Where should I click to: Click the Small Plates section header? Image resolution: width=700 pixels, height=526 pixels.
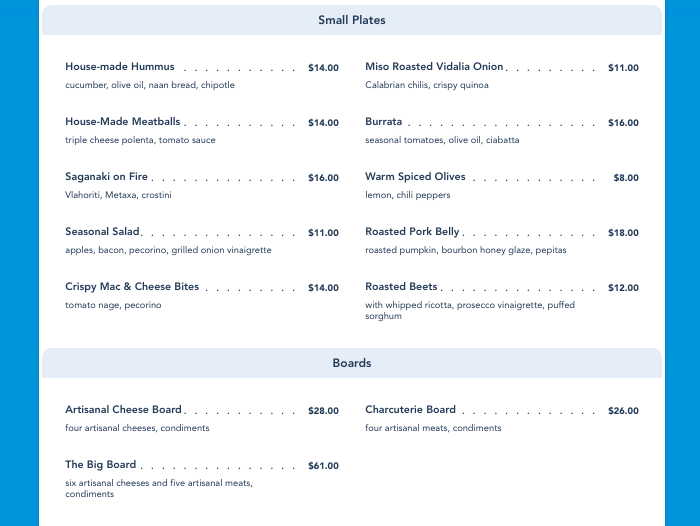point(351,20)
